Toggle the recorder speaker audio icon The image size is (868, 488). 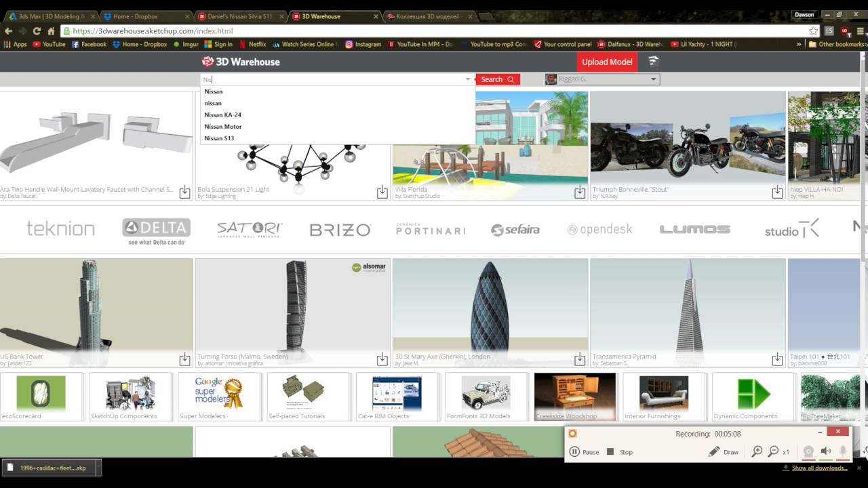(825, 451)
